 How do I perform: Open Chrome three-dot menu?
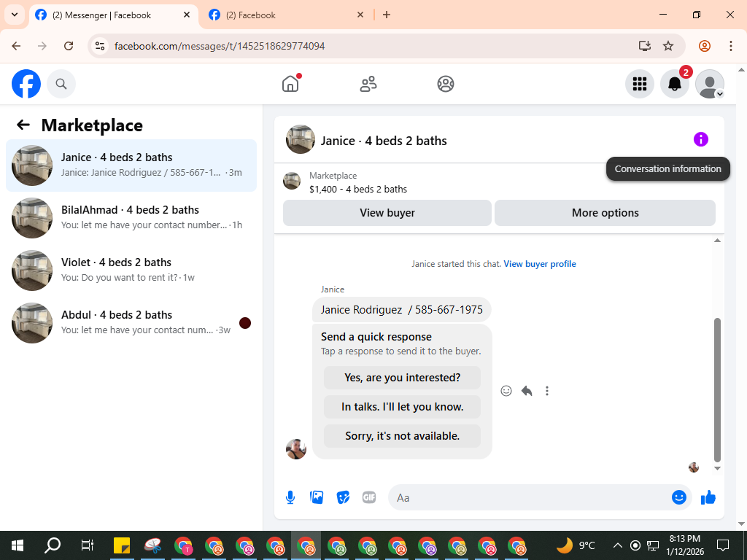tap(730, 46)
